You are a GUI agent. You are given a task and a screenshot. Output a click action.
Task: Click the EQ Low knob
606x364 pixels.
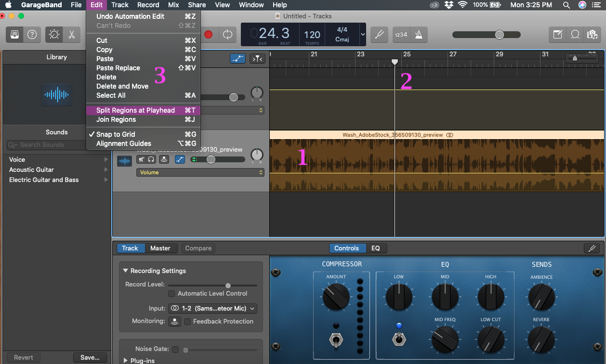[399, 297]
